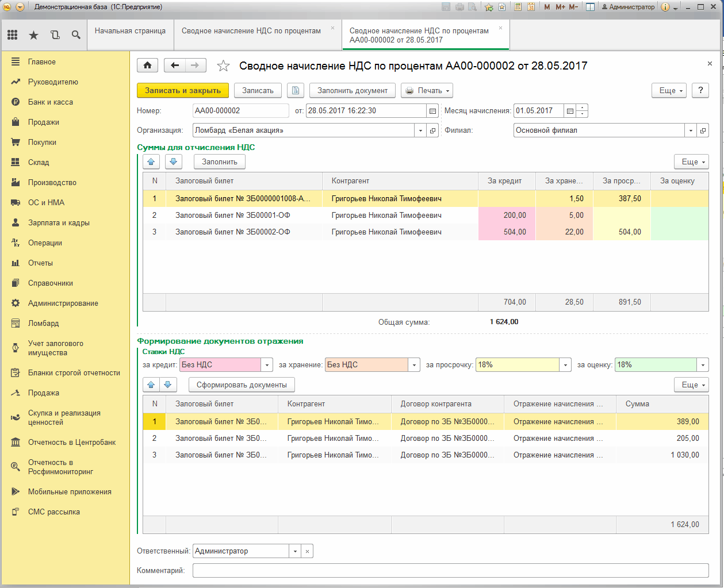The image size is (724, 588).
Task: Expand the Организация dropdown
Action: [x=420, y=130]
